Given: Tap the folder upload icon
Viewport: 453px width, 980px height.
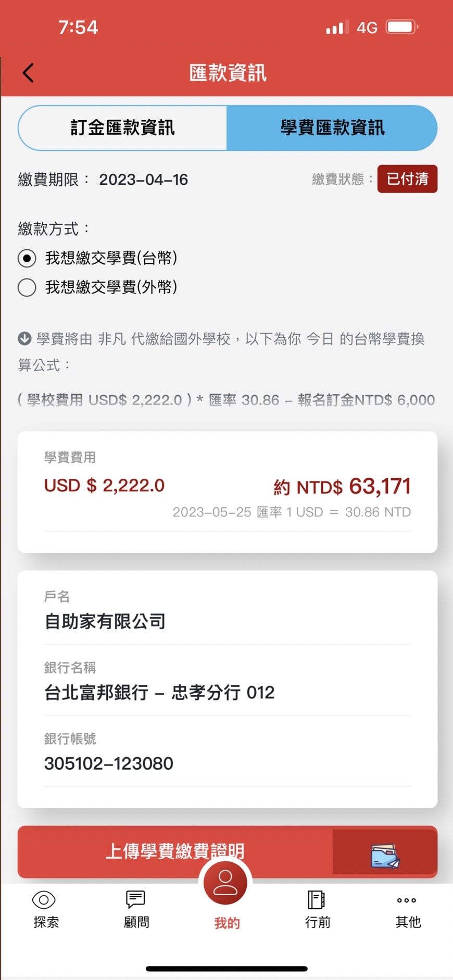Looking at the screenshot, I should tap(384, 855).
